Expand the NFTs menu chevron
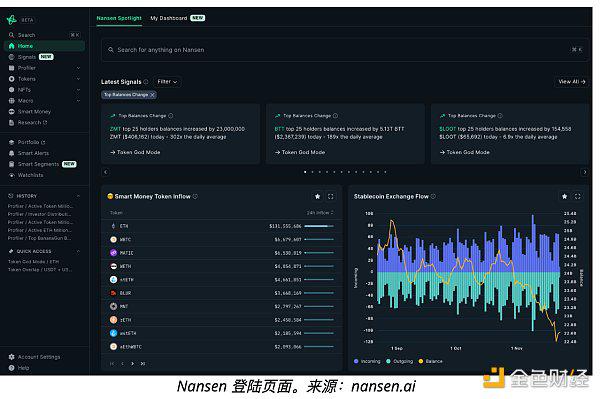Screen dimensions: 600x399 (78, 90)
